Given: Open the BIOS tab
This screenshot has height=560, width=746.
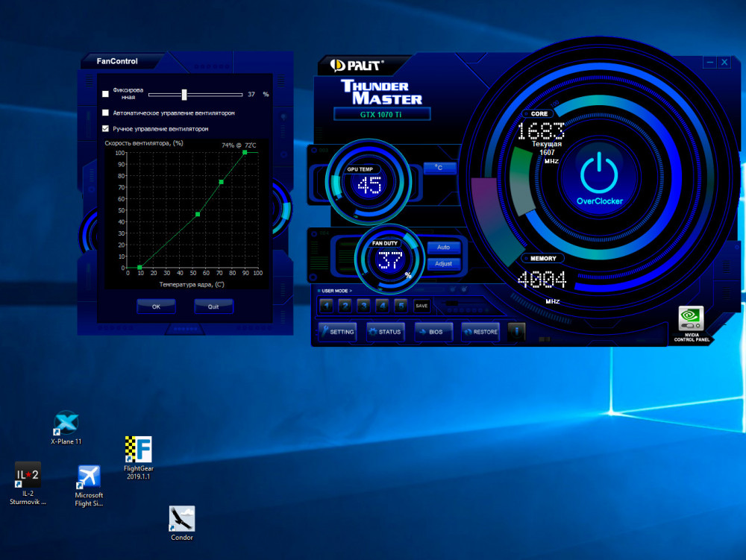Looking at the screenshot, I should click(x=433, y=333).
